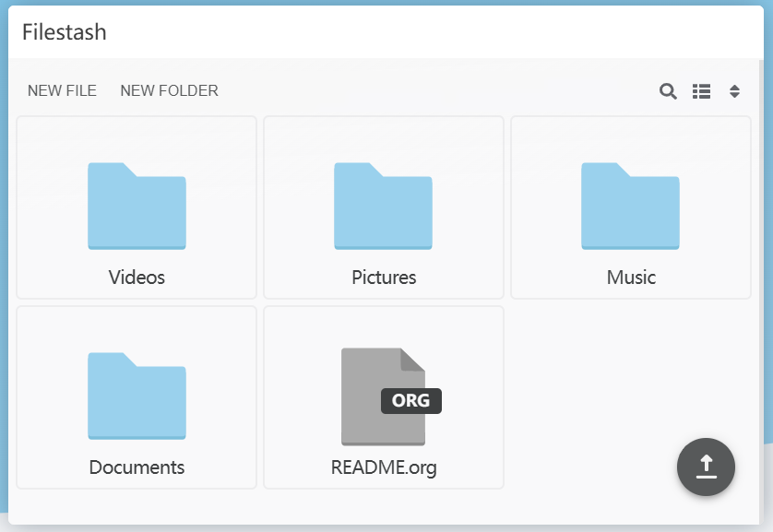Open the sort order arrows control

click(734, 91)
